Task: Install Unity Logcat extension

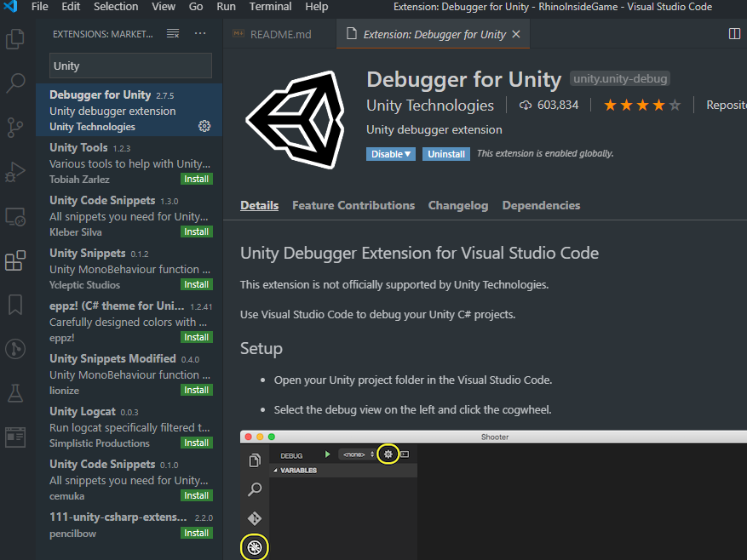Action: click(x=196, y=443)
